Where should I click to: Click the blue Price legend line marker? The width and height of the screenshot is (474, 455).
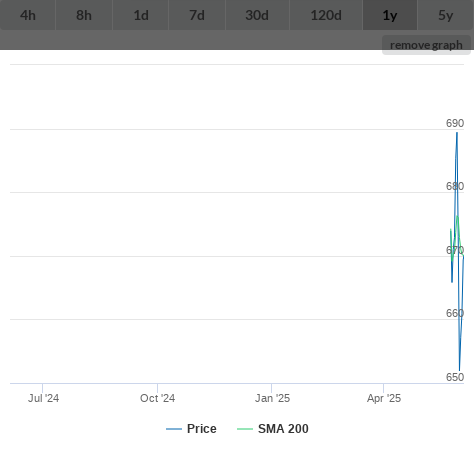click(x=174, y=429)
